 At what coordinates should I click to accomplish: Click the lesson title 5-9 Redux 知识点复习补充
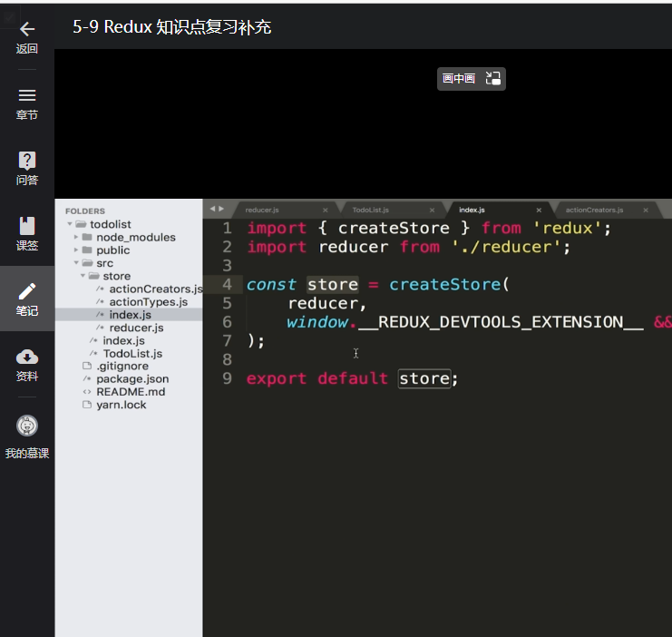tap(172, 27)
